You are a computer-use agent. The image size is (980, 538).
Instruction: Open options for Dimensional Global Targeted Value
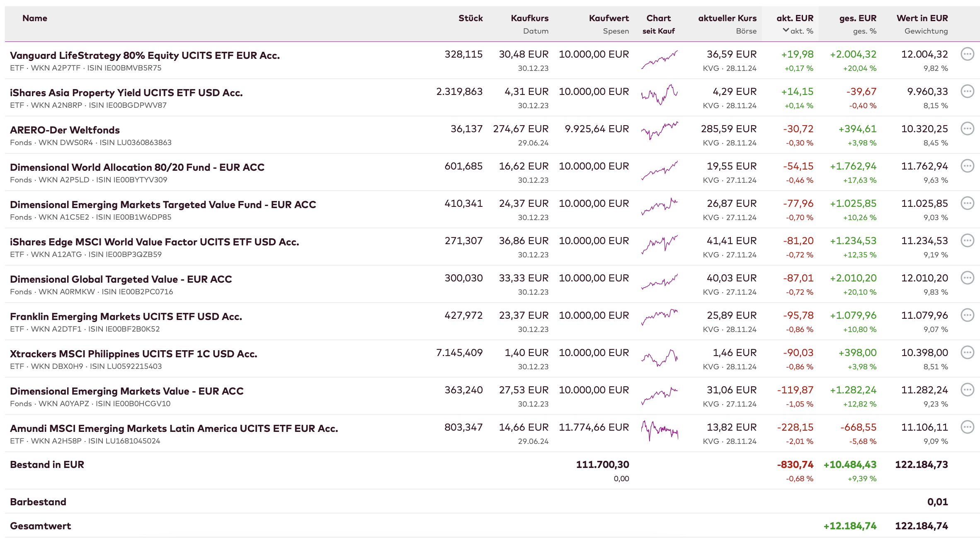coord(967,278)
